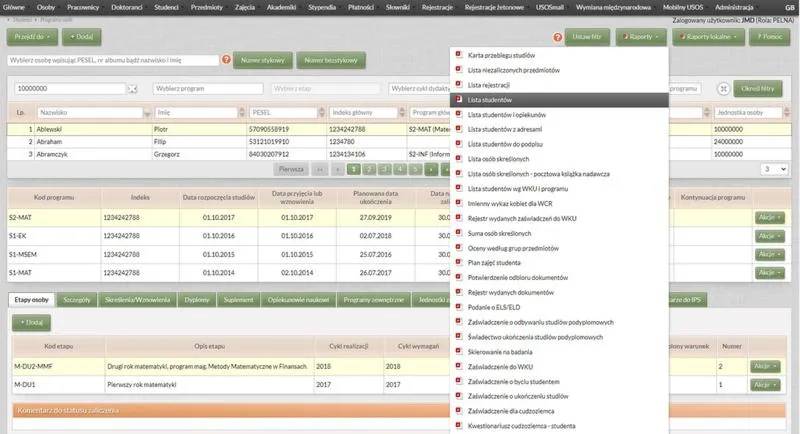
Task: Select Lista studentów from reports menu
Action: click(x=490, y=100)
